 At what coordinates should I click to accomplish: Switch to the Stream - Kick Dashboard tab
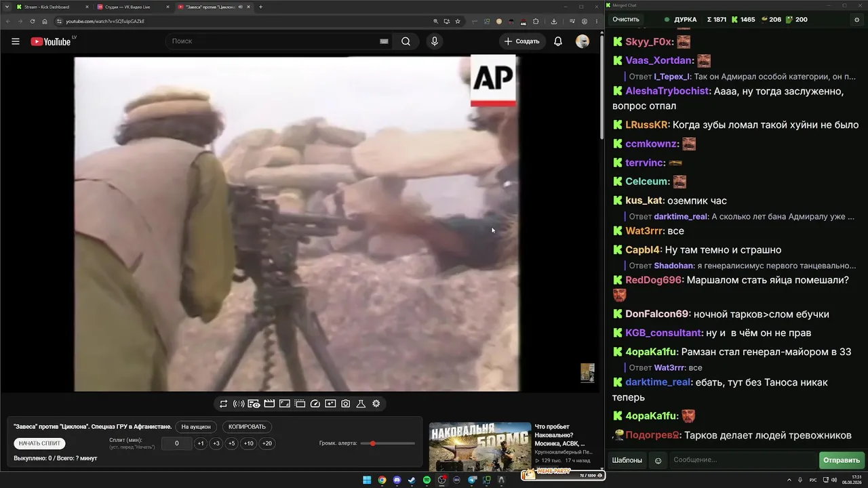(x=52, y=7)
